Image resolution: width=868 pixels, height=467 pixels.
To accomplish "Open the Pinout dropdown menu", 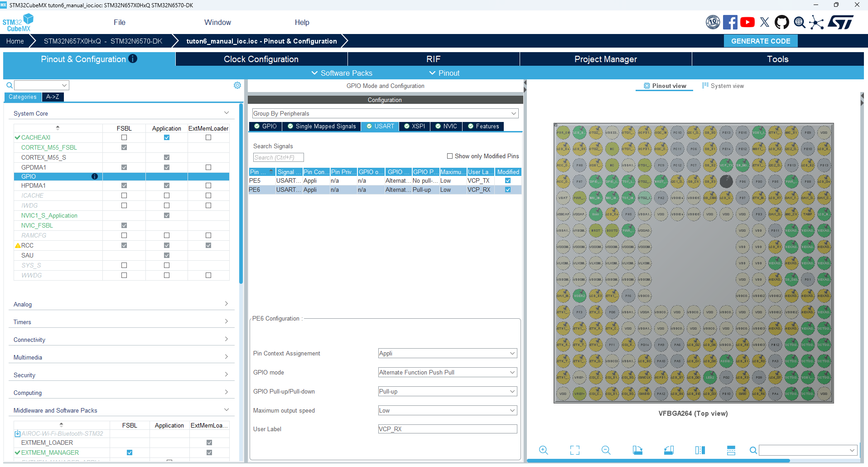I will pos(444,73).
